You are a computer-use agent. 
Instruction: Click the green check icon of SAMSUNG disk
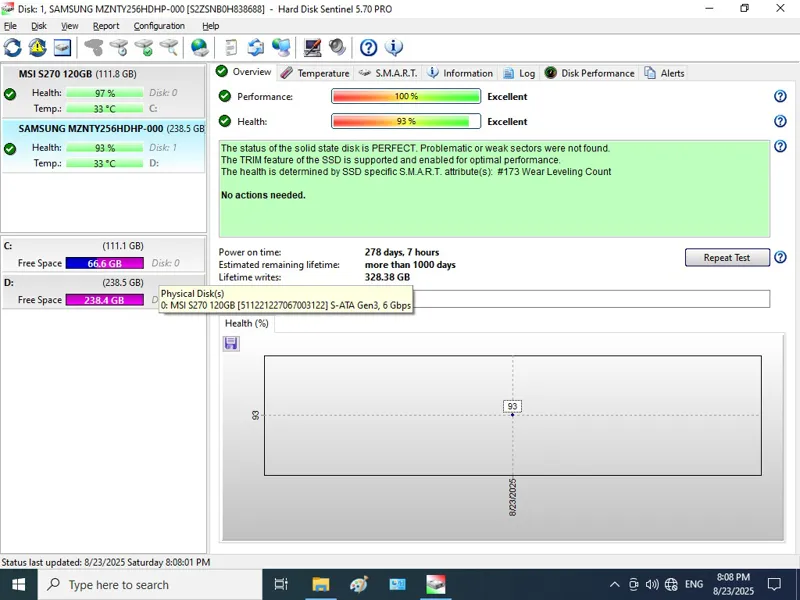pyautogui.click(x=10, y=149)
